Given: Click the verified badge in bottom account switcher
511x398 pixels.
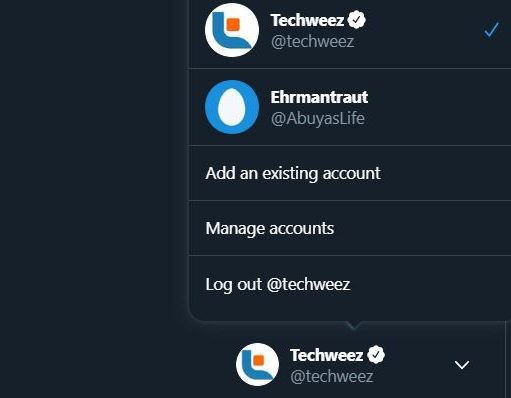Looking at the screenshot, I should (x=376, y=354).
